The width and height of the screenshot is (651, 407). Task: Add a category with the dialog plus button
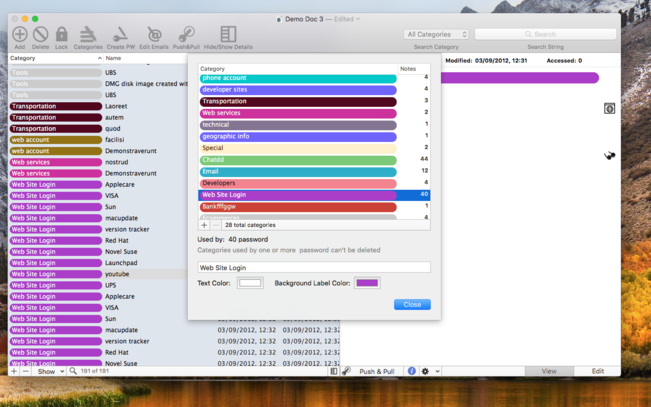204,225
